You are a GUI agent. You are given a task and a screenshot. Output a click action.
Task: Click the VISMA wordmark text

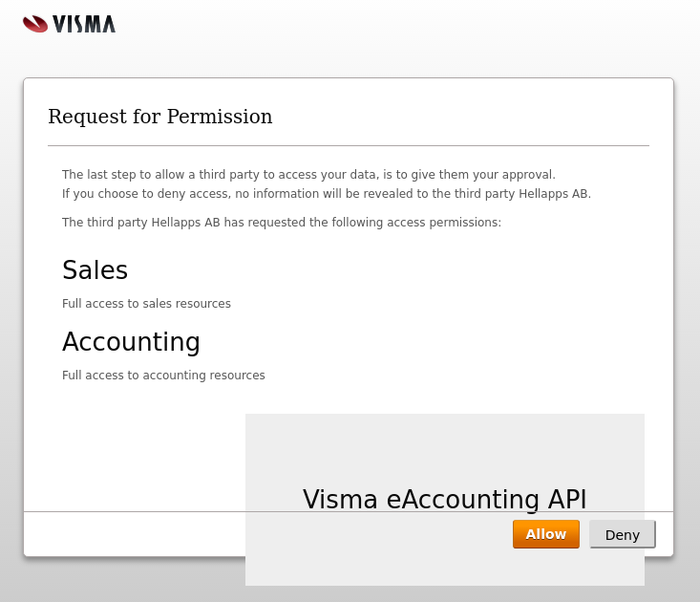(x=84, y=24)
